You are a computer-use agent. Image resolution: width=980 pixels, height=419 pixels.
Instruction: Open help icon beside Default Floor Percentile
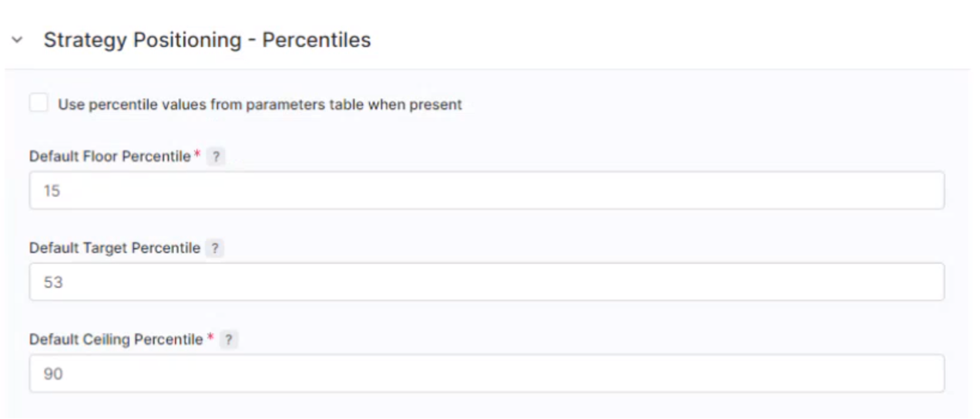pos(217,156)
